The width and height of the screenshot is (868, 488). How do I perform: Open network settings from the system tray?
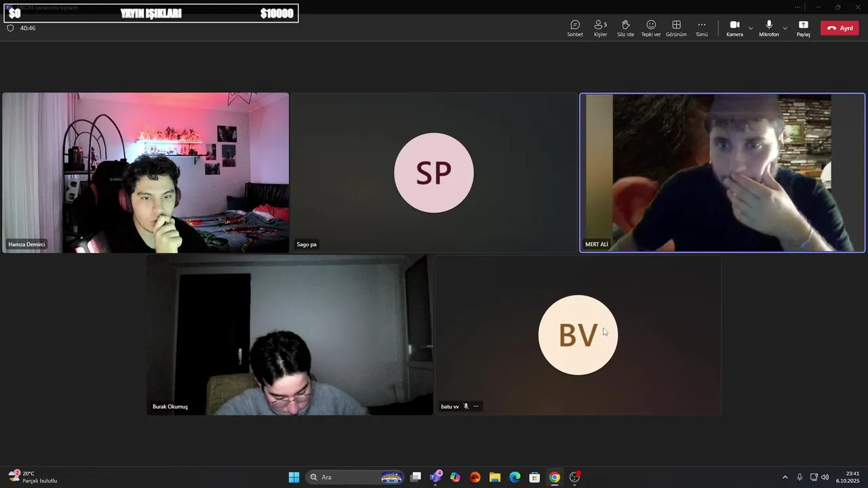coord(814,477)
